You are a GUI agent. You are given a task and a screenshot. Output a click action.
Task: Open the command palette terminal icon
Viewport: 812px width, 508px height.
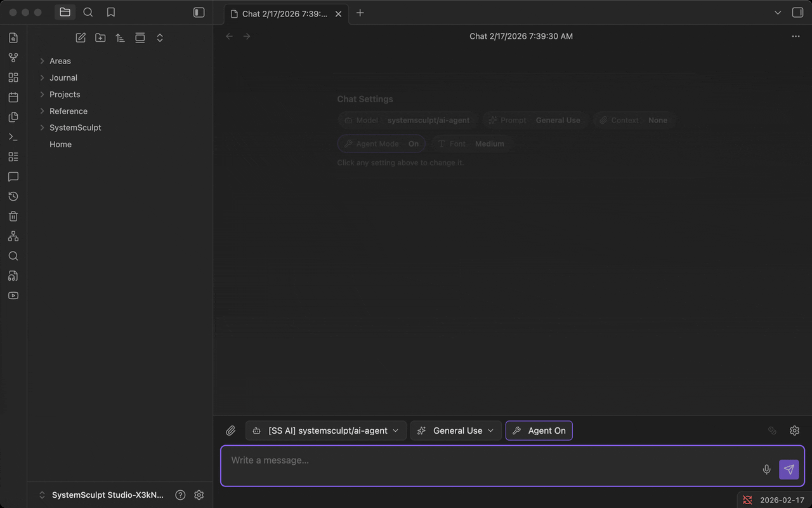(x=13, y=137)
